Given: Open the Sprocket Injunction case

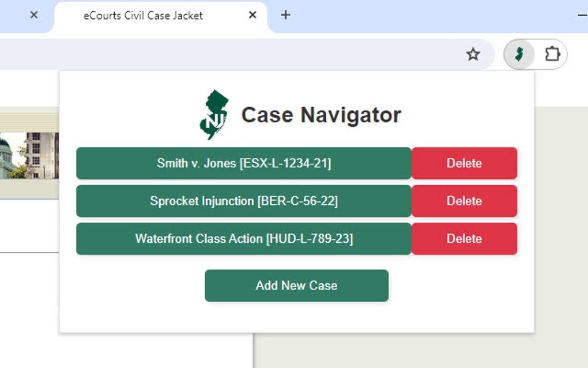Looking at the screenshot, I should 243,201.
